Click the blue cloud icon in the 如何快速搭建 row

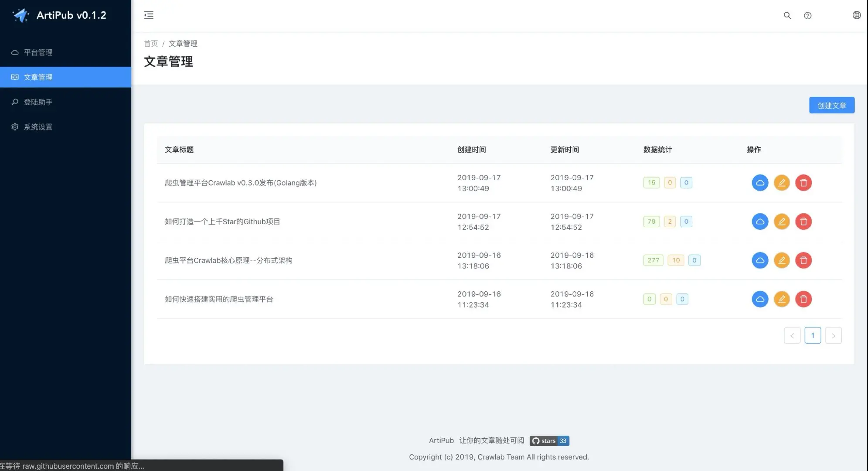tap(760, 299)
